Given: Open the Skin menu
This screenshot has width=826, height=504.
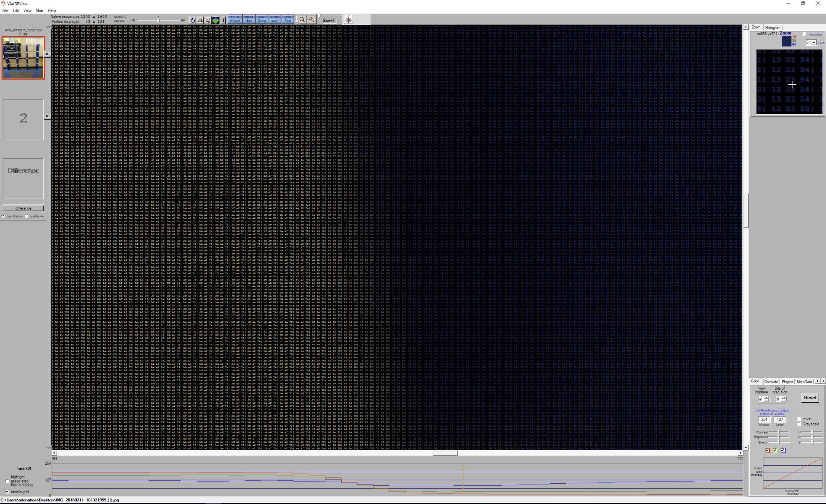Looking at the screenshot, I should (x=39, y=11).
